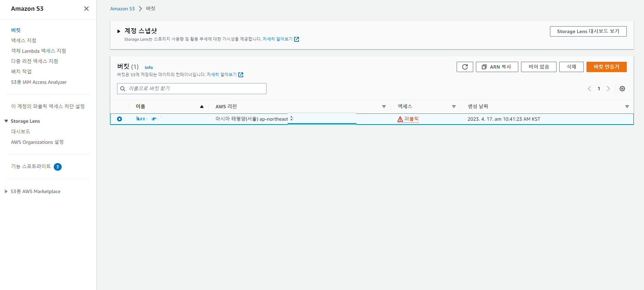Open 기능 스포트라이트 nav item

tap(31, 166)
